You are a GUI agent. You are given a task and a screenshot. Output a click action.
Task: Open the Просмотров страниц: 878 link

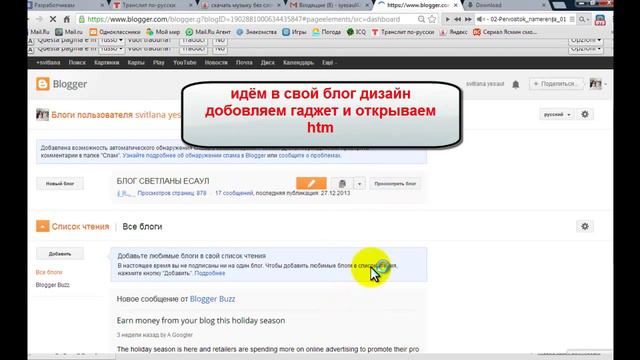[x=172, y=193]
